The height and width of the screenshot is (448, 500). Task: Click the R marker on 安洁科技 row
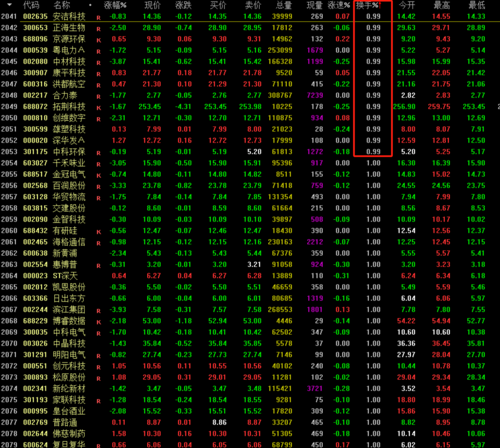click(99, 18)
